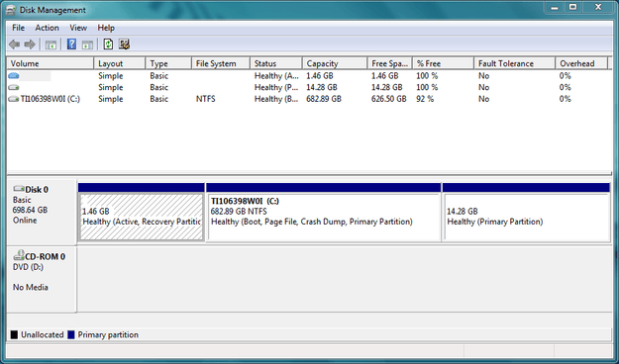Image resolution: width=619 pixels, height=364 pixels.
Task: Sort by the Volume column header
Action: click(x=51, y=63)
